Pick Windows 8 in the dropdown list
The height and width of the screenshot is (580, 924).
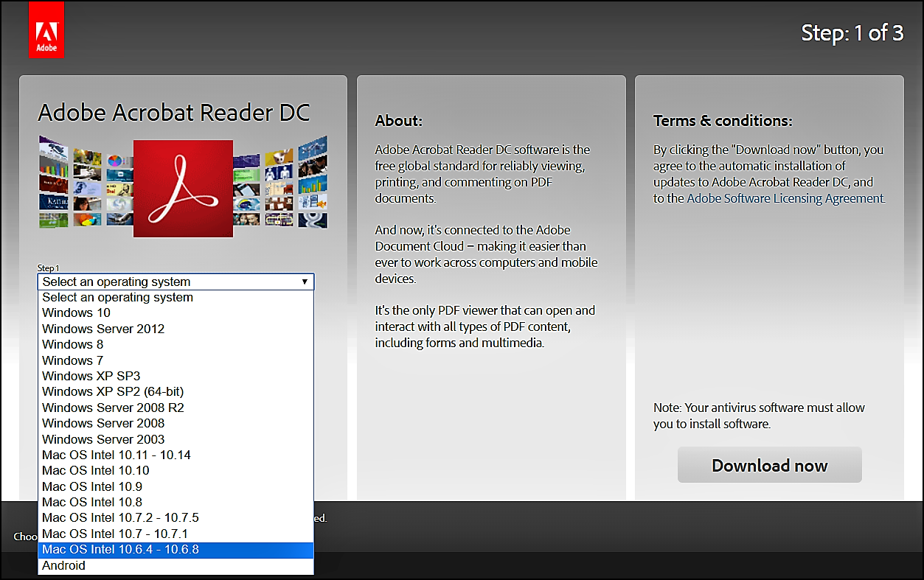click(x=176, y=345)
